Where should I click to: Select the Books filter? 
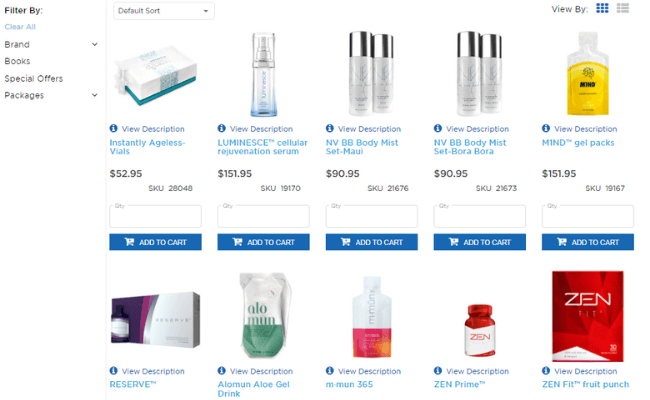[x=17, y=61]
